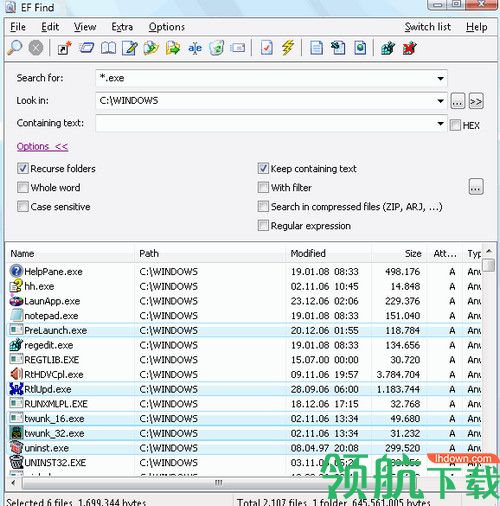Click the checklist document toolbar icon
500x506 pixels.
point(267,48)
